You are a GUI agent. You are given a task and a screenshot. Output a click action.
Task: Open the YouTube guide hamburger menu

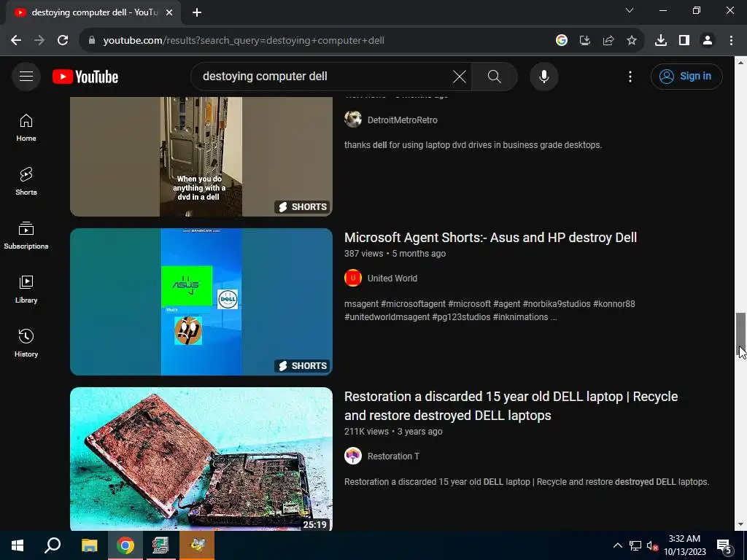pyautogui.click(x=26, y=76)
